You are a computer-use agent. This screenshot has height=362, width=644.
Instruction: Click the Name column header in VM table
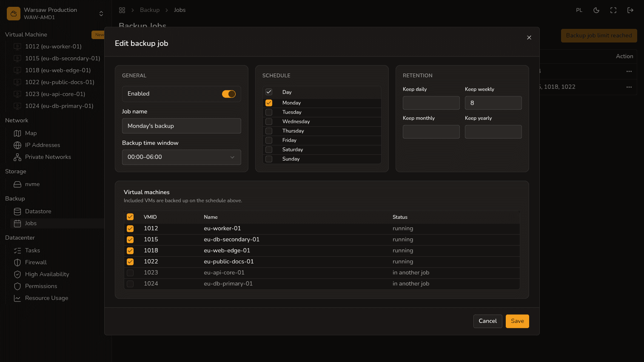coord(211,217)
